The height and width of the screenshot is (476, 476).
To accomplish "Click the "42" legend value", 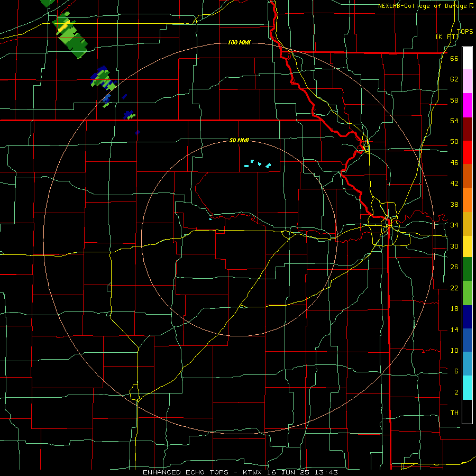I will [454, 184].
